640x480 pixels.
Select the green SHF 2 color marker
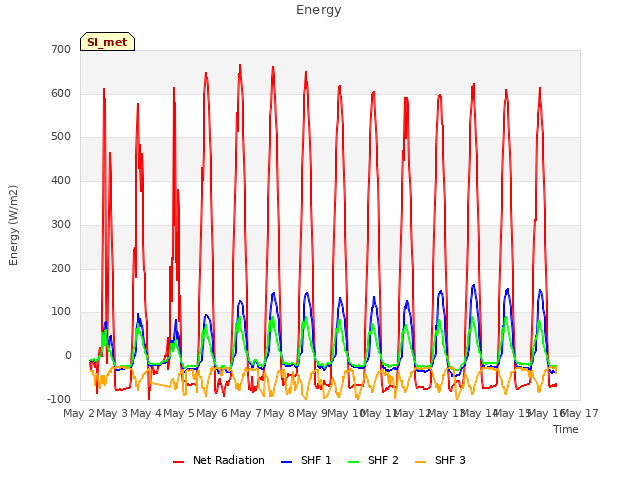(x=353, y=462)
